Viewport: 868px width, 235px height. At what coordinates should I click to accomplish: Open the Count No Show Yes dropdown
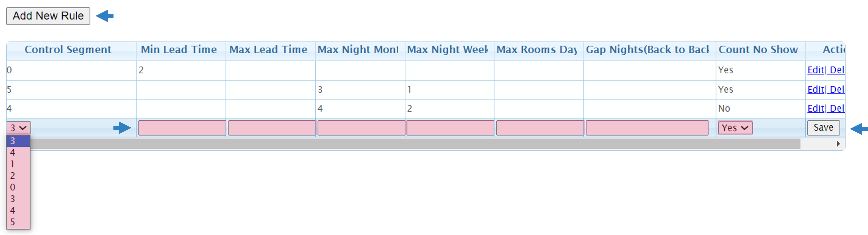(735, 128)
